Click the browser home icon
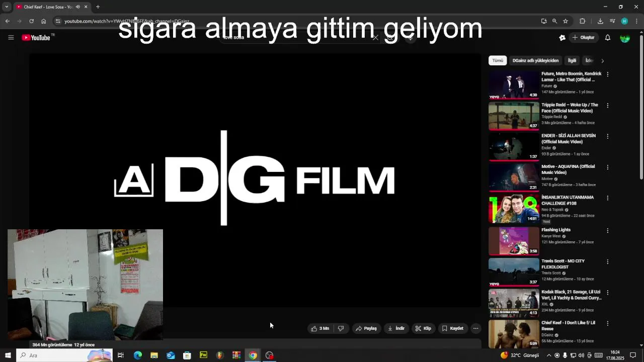The image size is (644, 362). point(43,21)
